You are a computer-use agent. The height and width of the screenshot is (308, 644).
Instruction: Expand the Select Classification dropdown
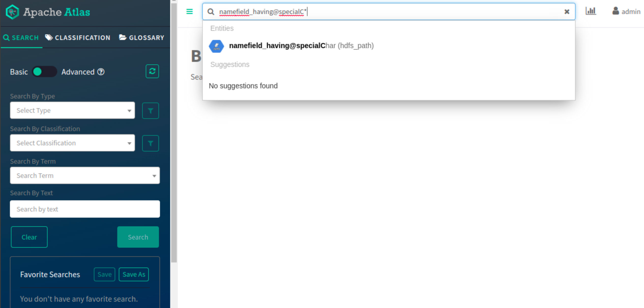pyautogui.click(x=72, y=143)
